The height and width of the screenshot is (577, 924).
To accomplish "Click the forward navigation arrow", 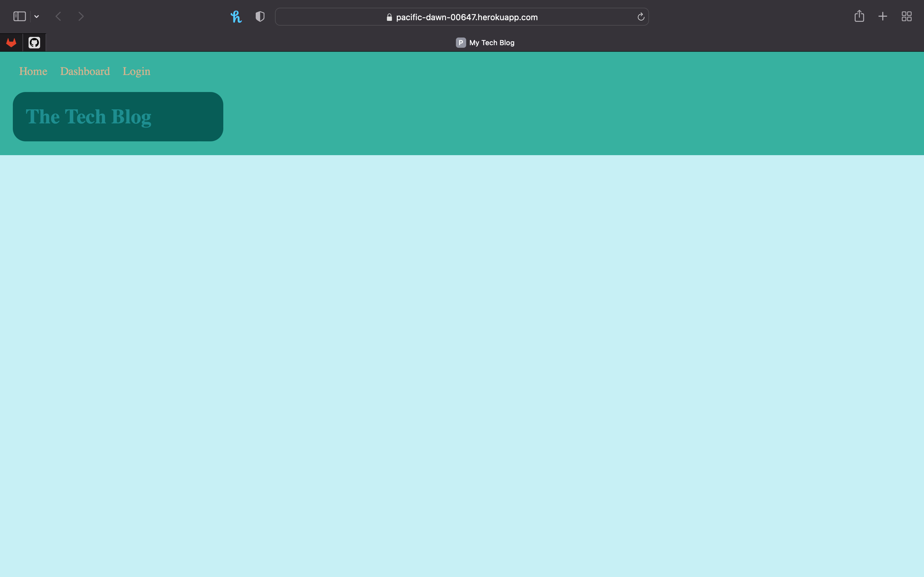I will pos(81,16).
